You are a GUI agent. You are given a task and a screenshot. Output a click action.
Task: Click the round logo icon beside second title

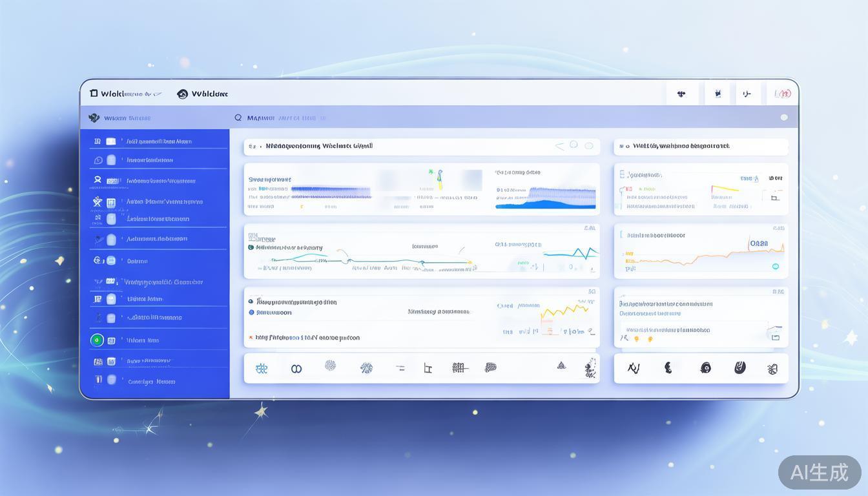coord(182,94)
